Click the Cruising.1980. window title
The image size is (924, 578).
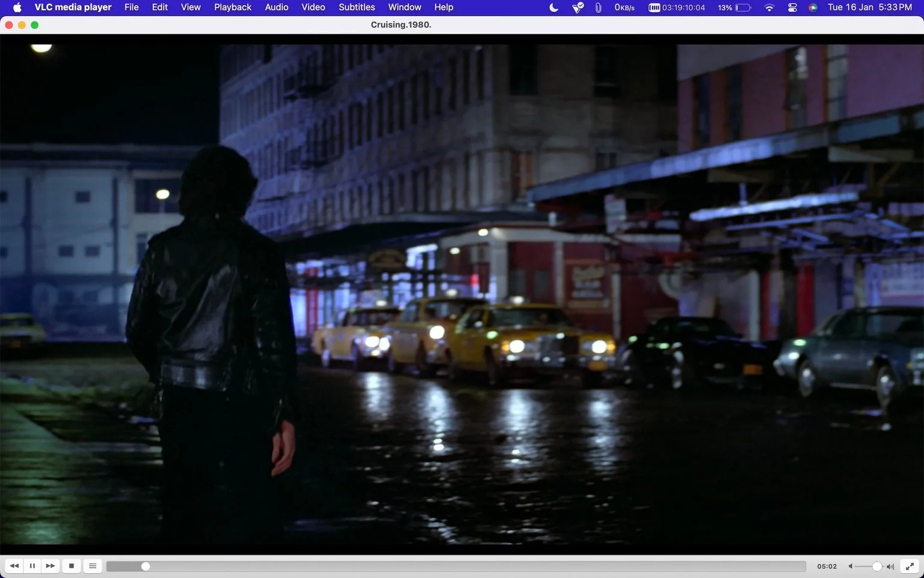[401, 25]
